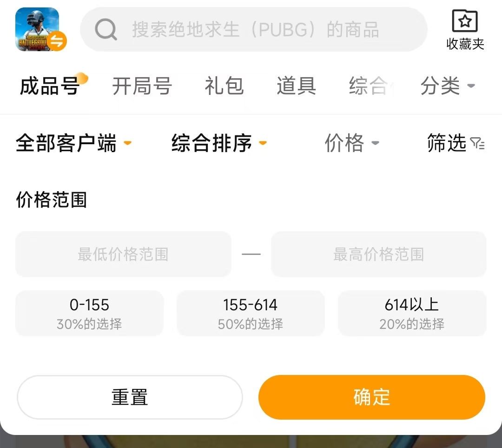The width and height of the screenshot is (502, 448).
Task: Click the 重置 reset button
Action: (130, 397)
